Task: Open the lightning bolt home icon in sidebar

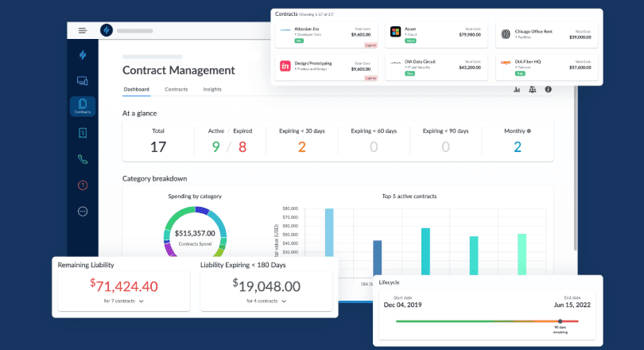Action: pyautogui.click(x=83, y=55)
